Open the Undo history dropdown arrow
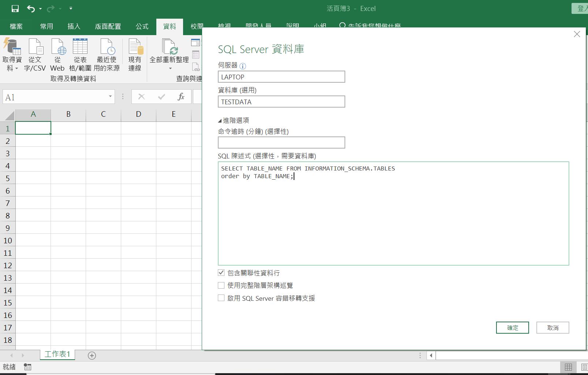This screenshot has height=375, width=588. [x=40, y=8]
